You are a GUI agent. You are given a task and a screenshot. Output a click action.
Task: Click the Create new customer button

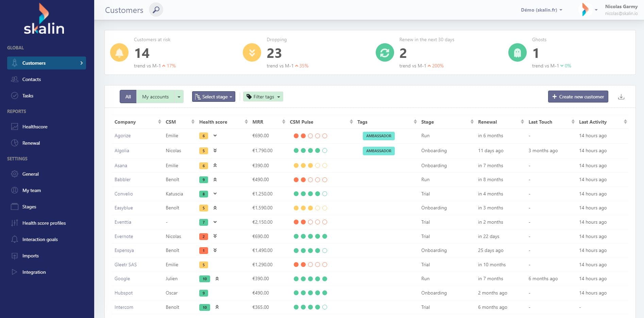click(578, 96)
